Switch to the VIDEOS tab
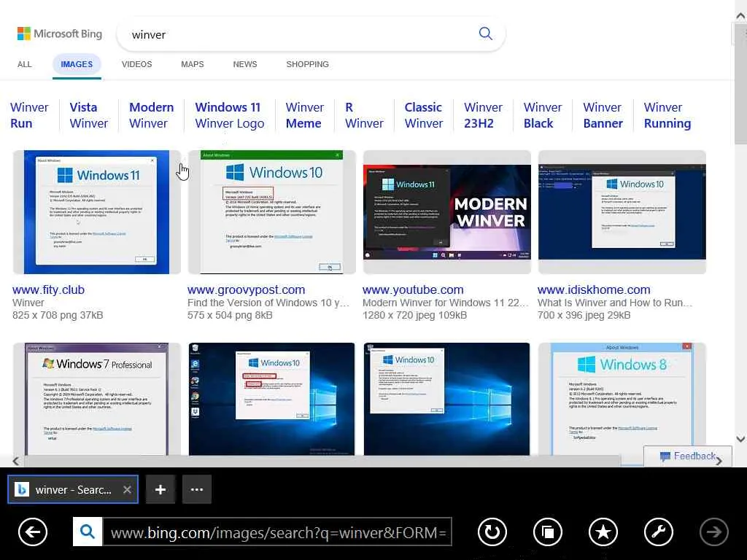 (x=136, y=64)
